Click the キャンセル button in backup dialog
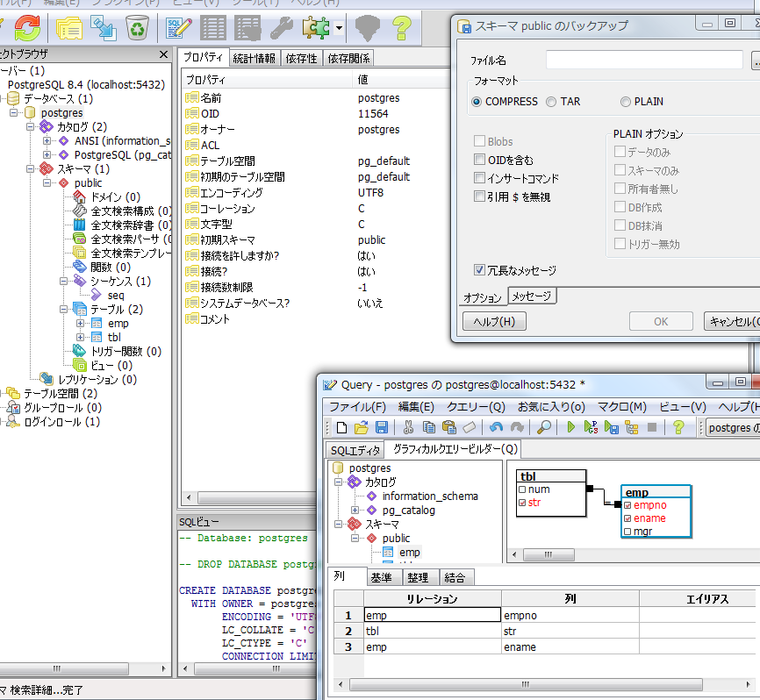 click(732, 321)
